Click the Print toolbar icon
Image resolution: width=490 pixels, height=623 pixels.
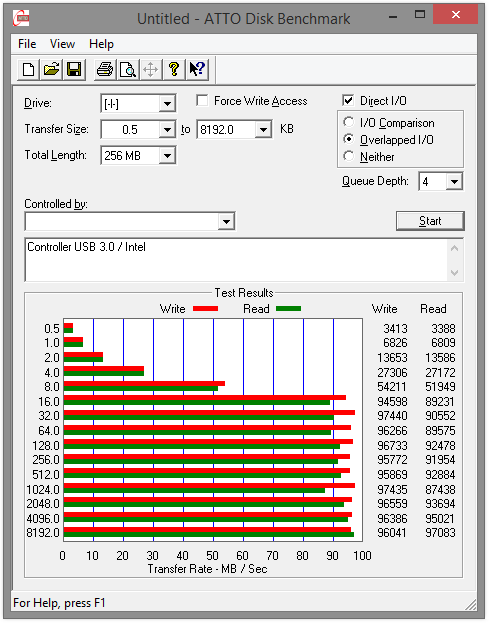(105, 70)
